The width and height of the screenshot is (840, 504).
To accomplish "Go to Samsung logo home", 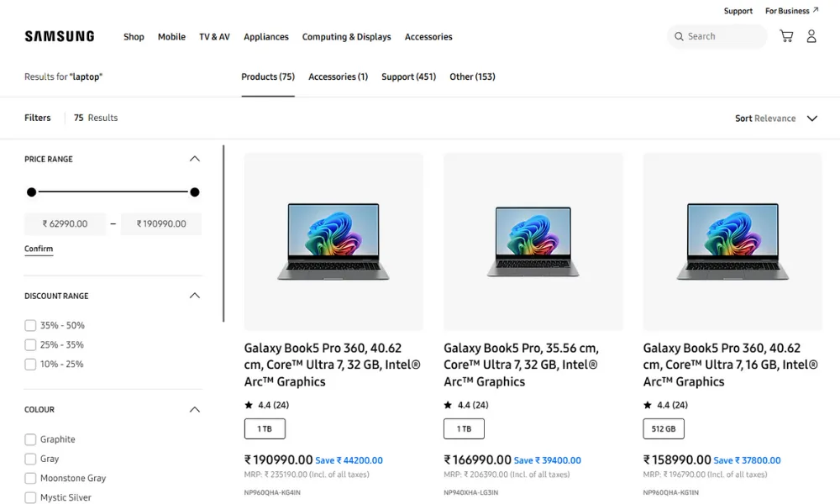I will pyautogui.click(x=60, y=36).
